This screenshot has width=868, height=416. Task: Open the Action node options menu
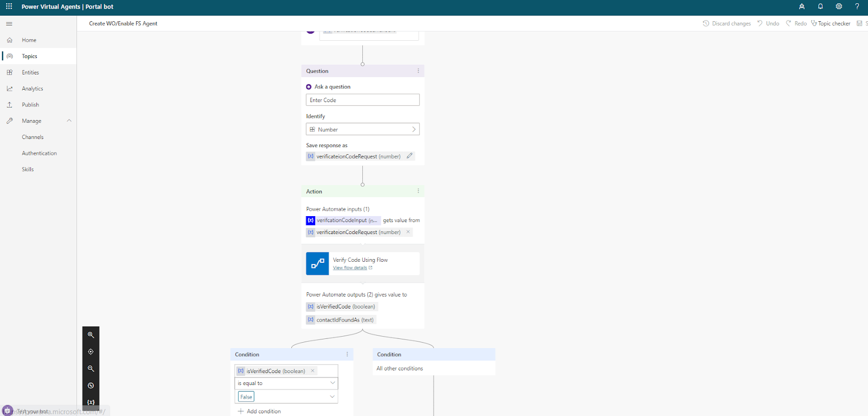pos(418,191)
